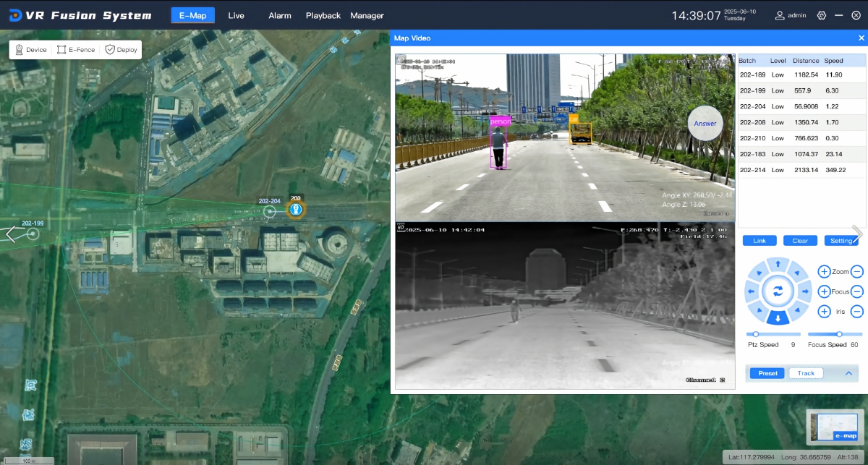Click the PTZ down arrow button
The width and height of the screenshot is (868, 465).
coord(778,318)
